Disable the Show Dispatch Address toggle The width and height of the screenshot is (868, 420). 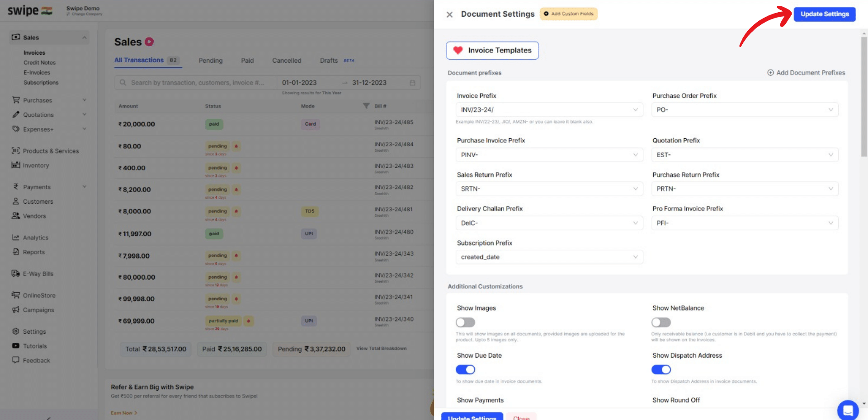coord(661,370)
